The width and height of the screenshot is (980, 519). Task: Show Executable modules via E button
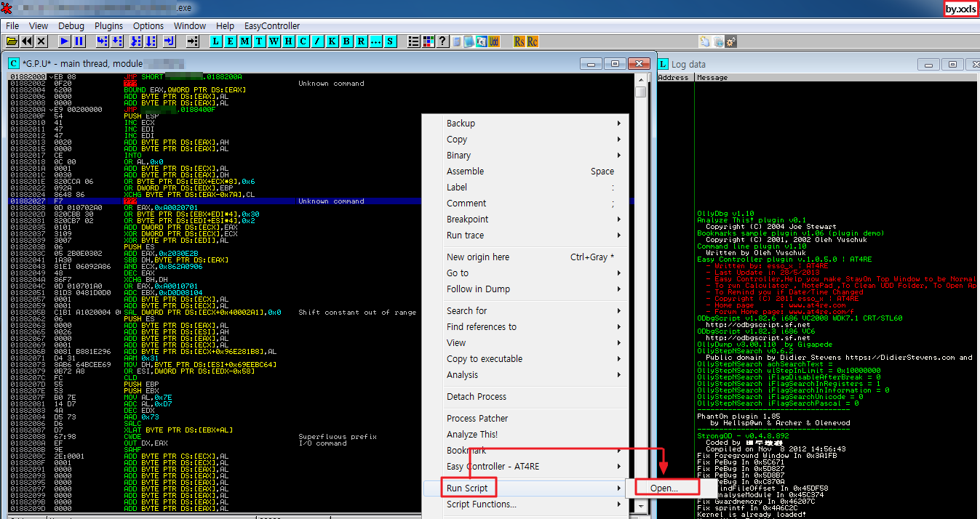click(x=230, y=41)
